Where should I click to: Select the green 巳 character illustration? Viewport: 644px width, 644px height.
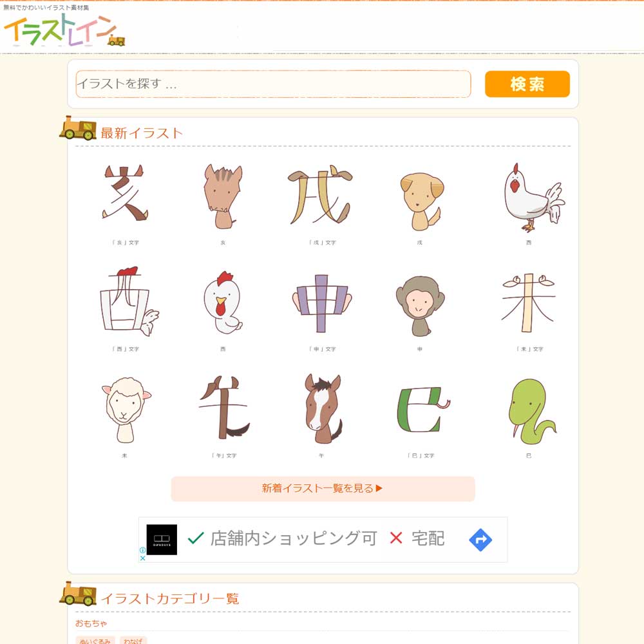[x=424, y=410]
